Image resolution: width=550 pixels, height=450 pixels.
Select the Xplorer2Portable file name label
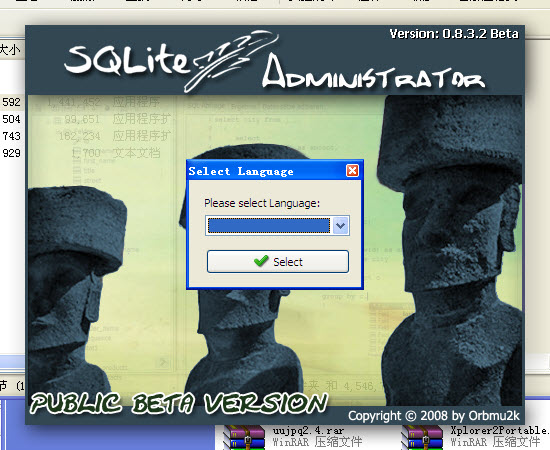point(500,430)
